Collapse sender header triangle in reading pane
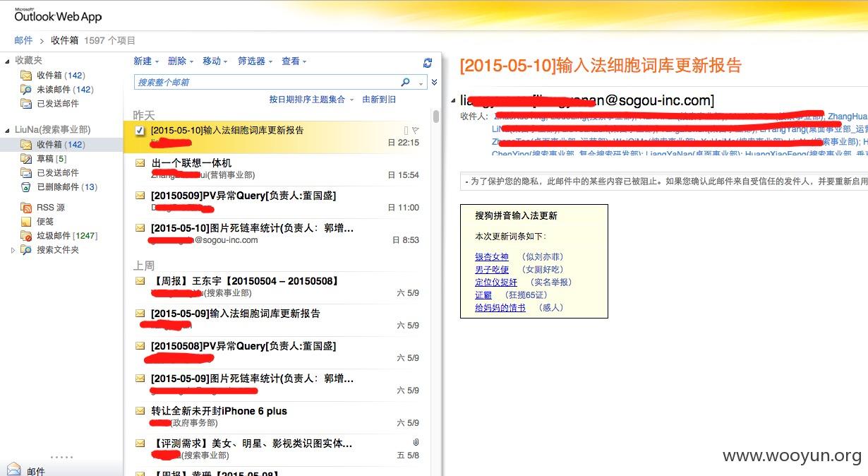This screenshot has height=476, width=868. point(454,101)
